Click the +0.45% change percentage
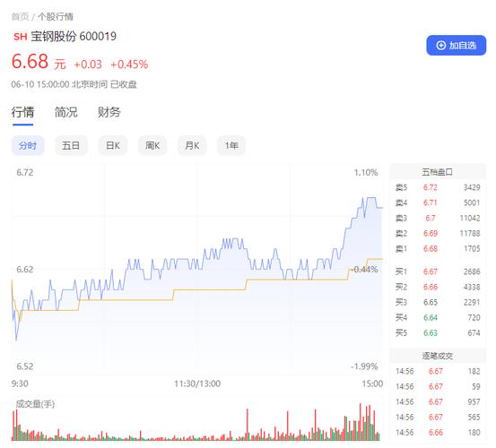Image resolution: width=496 pixels, height=448 pixels. tap(129, 65)
